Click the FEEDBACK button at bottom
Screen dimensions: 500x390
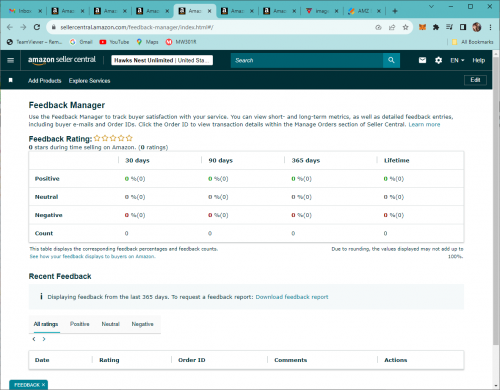27,385
